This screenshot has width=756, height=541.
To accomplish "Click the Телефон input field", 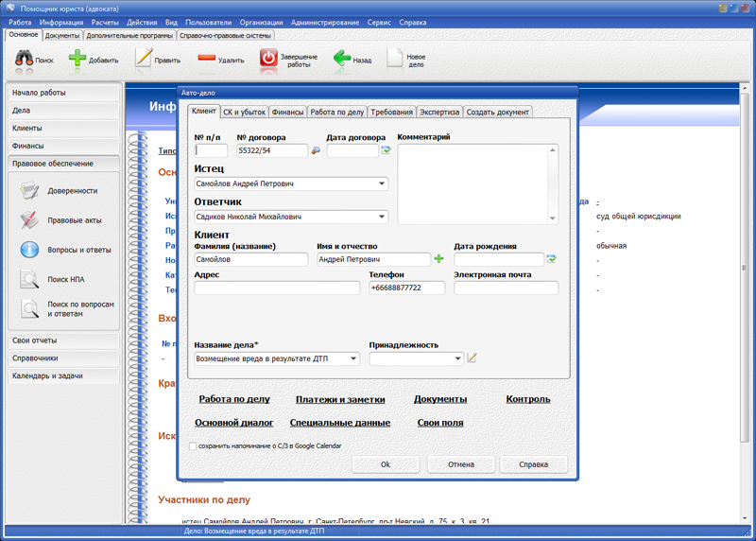I will click(406, 288).
